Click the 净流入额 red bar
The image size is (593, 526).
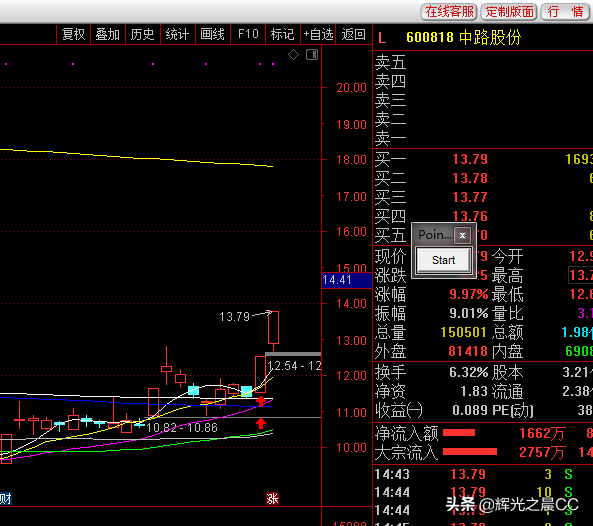(x=459, y=433)
